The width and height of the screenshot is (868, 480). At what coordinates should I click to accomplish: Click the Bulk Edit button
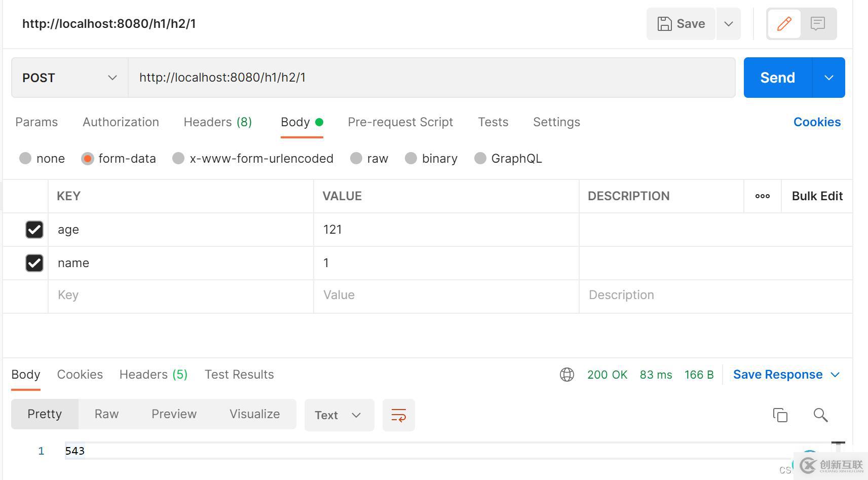point(817,196)
